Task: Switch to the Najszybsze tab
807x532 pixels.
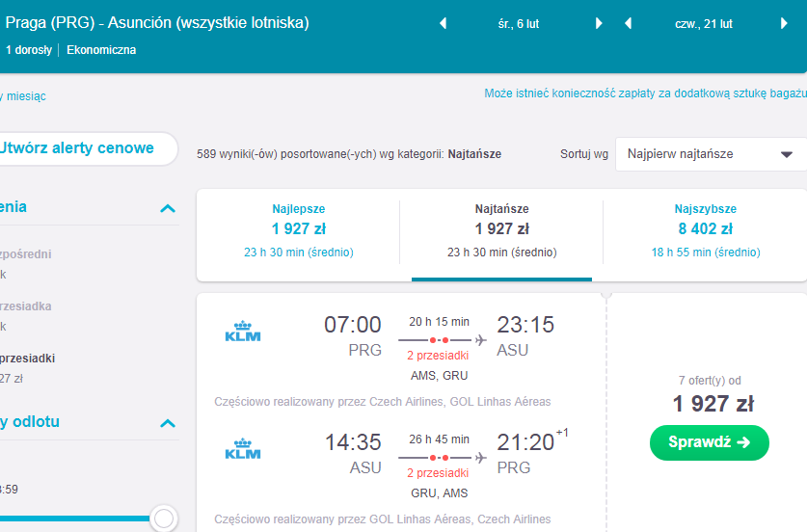Action: pyautogui.click(x=705, y=230)
